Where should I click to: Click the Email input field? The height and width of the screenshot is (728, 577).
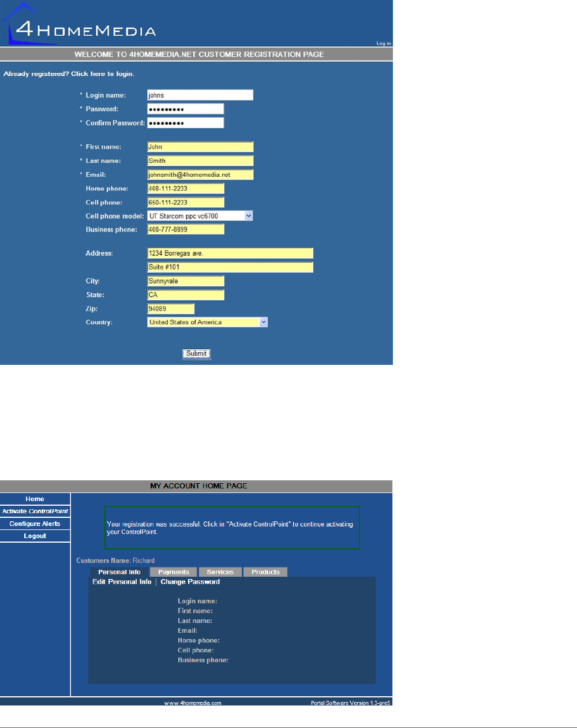200,175
